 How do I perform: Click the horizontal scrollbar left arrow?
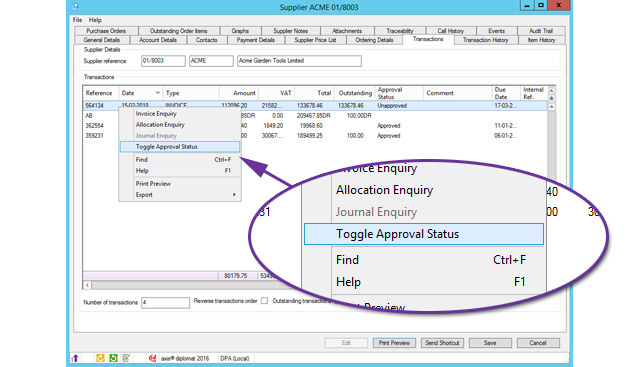87,285
